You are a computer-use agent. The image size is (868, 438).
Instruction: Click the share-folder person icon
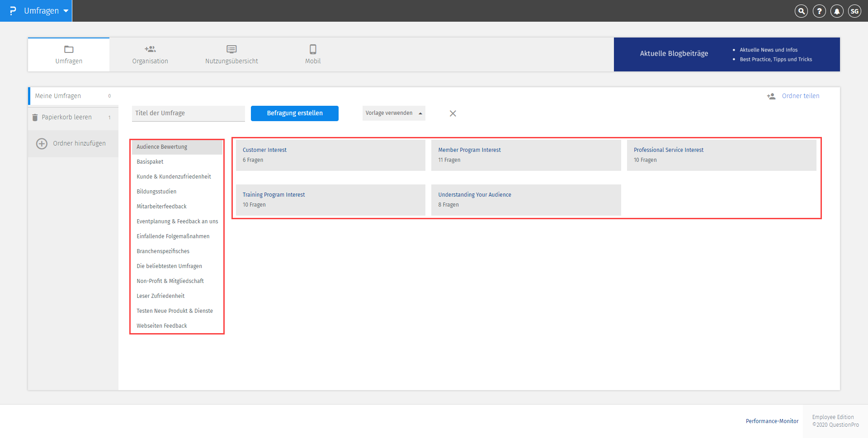point(771,96)
